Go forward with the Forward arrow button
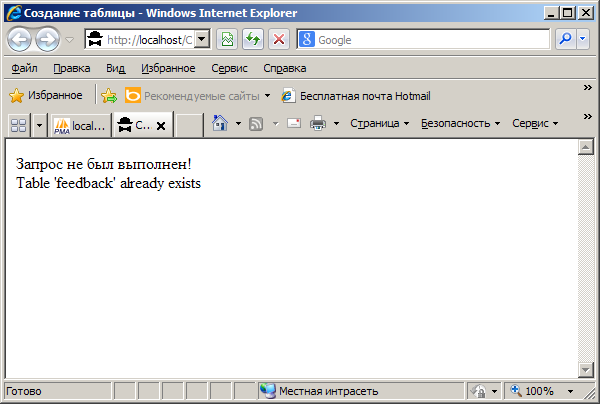Screen dimensions: 600x404 click(x=47, y=39)
